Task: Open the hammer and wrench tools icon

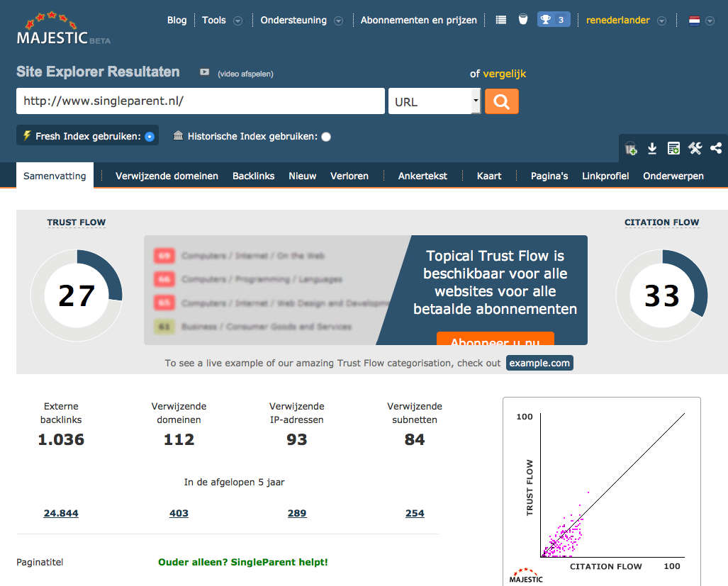Action: (695, 149)
